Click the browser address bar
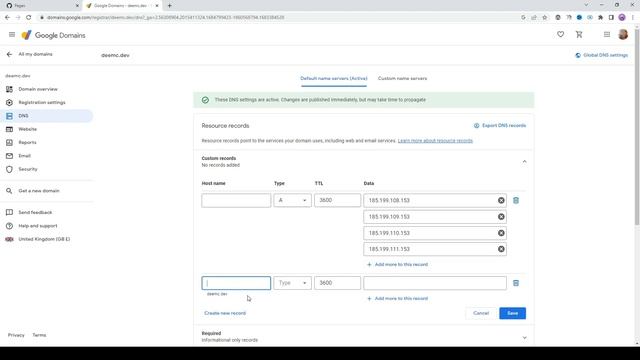640x360 pixels. [x=278, y=18]
